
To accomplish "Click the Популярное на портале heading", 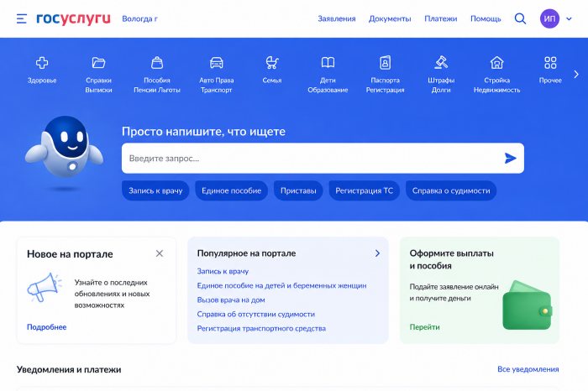I will click(246, 253).
